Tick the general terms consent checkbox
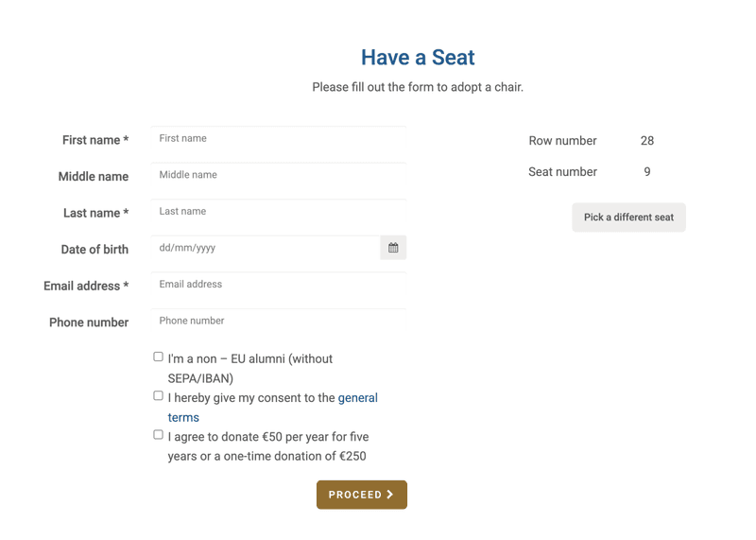This screenshot has width=756, height=540. point(158,396)
